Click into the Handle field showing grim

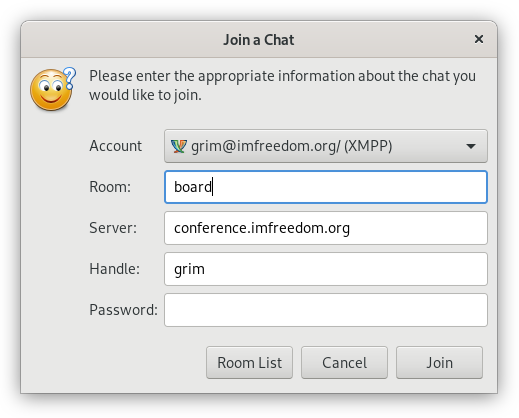[326, 269]
